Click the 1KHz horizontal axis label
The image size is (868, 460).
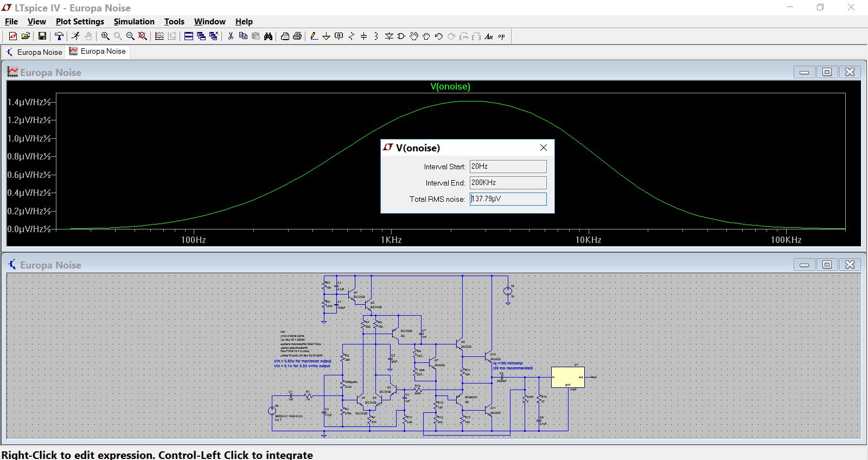391,240
